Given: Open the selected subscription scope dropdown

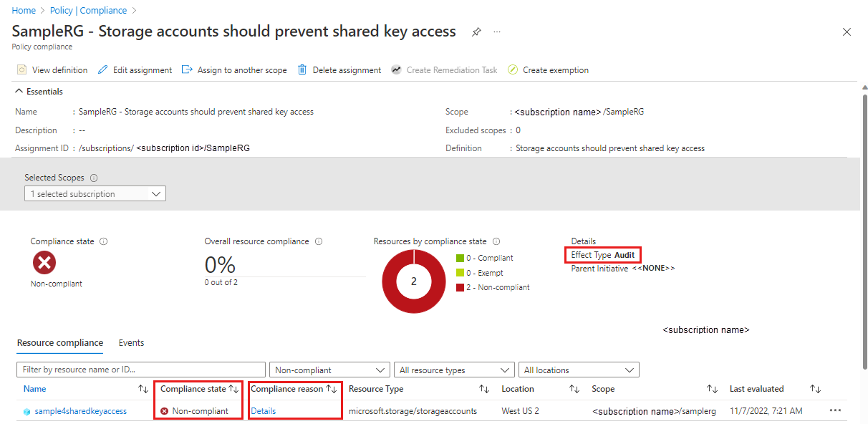Looking at the screenshot, I should [95, 194].
